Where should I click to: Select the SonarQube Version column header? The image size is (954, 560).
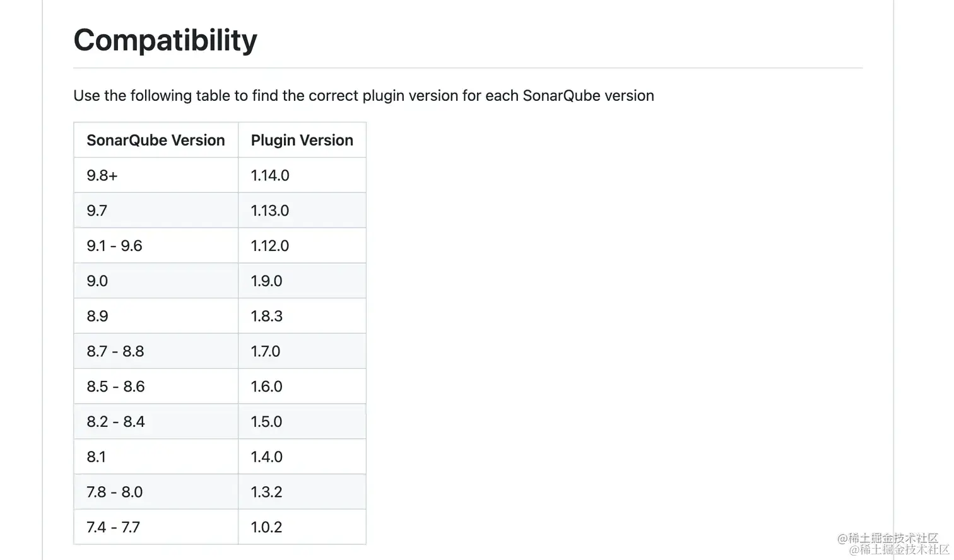[x=156, y=140]
